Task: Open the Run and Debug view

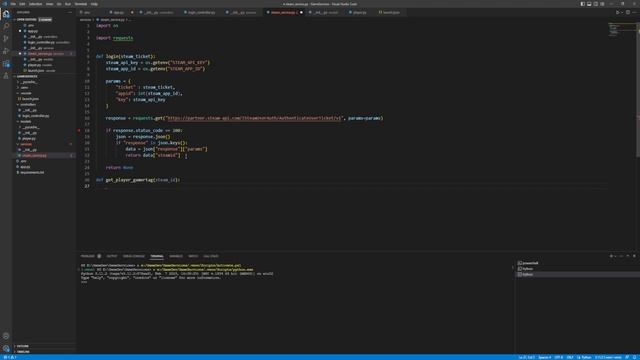Action: 6,51
